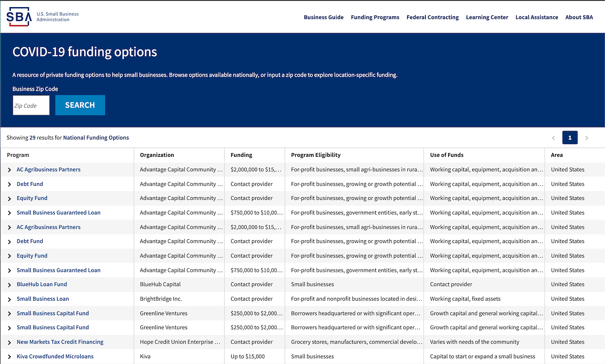
Task: Go to the previous results page arrow
Action: coord(553,138)
